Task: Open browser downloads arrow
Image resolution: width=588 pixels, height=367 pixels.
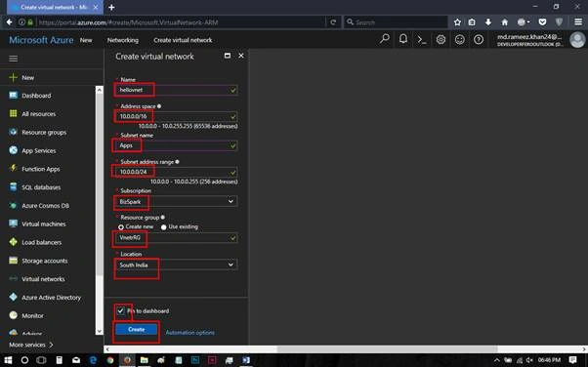Action: pos(487,22)
